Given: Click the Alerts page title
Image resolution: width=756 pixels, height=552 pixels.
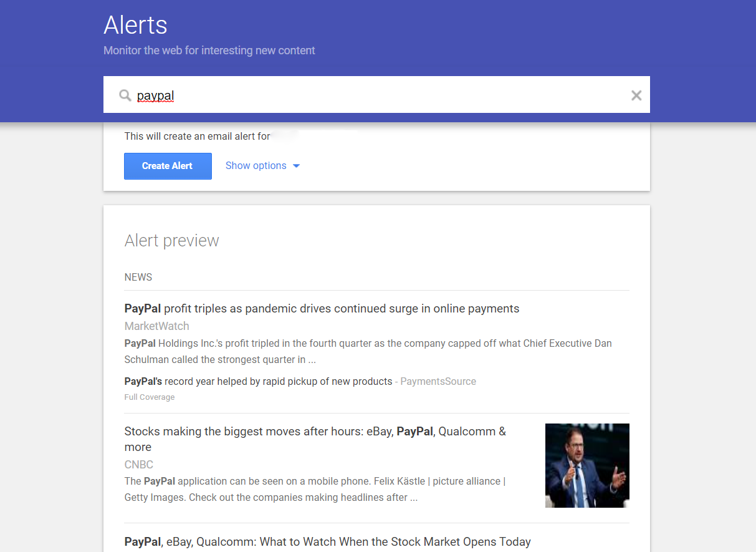Looking at the screenshot, I should [135, 25].
